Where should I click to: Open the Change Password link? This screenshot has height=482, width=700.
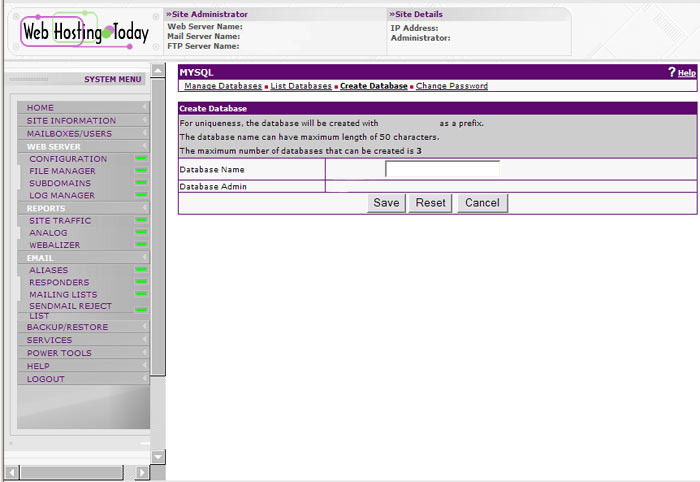[451, 86]
